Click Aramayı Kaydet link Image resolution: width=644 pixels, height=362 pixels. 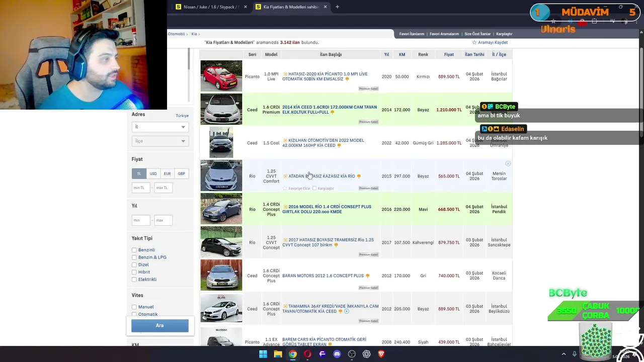[x=493, y=42]
